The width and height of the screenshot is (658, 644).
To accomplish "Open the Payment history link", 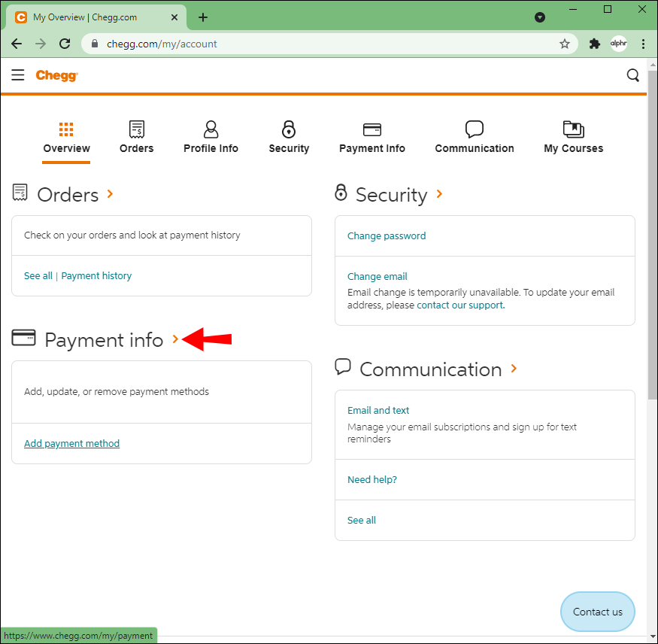I will pos(96,276).
